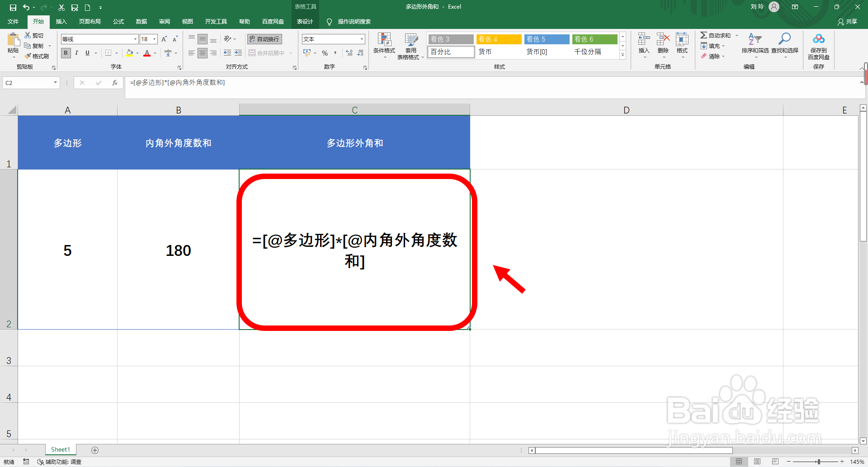Viewport: 868px width, 467px height.
Task: Click Merge and Center (合并后居中)
Action: 267,53
